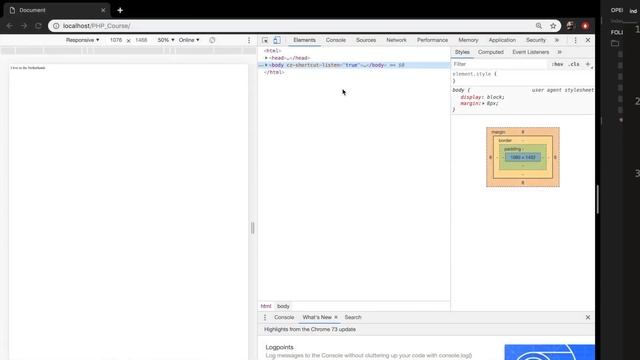The width and height of the screenshot is (640, 360).
Task: Rotate the viewport with the rotate icon
Action: click(x=212, y=40)
